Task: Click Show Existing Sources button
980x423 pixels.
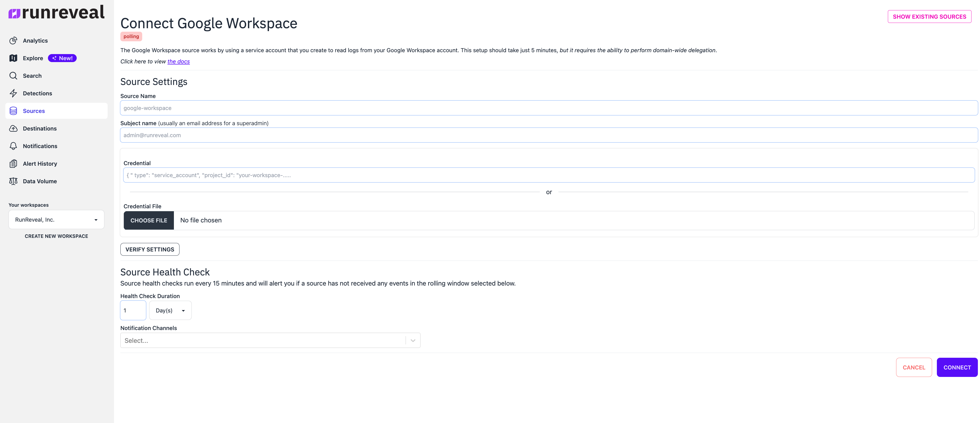Action: coord(929,16)
